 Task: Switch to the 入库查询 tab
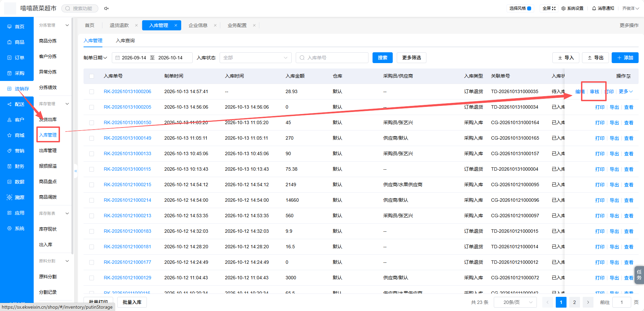click(x=125, y=40)
